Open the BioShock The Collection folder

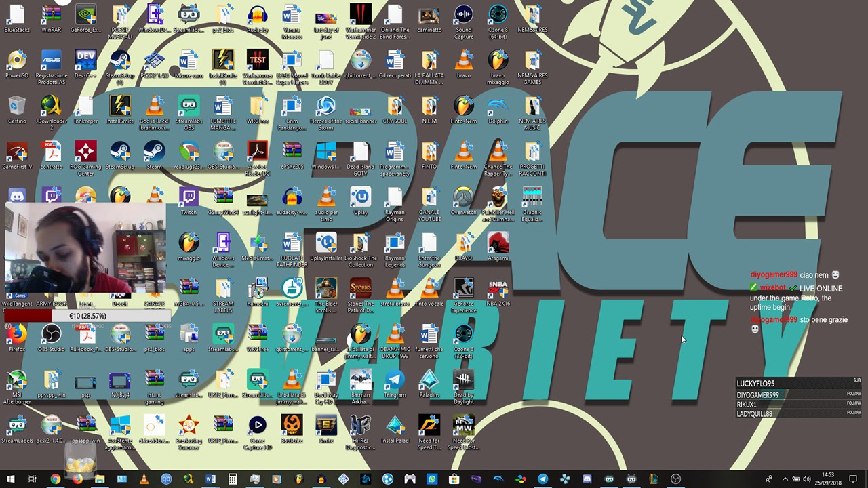360,249
